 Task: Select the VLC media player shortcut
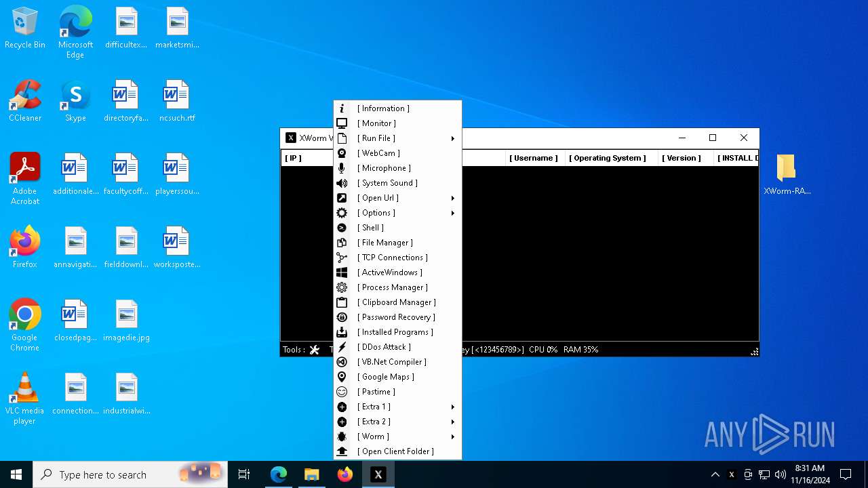tap(25, 399)
